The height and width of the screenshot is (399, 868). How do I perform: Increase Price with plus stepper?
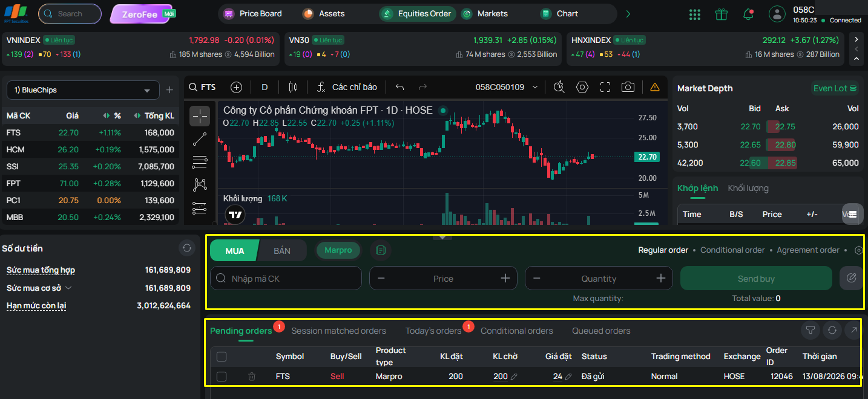(505, 278)
